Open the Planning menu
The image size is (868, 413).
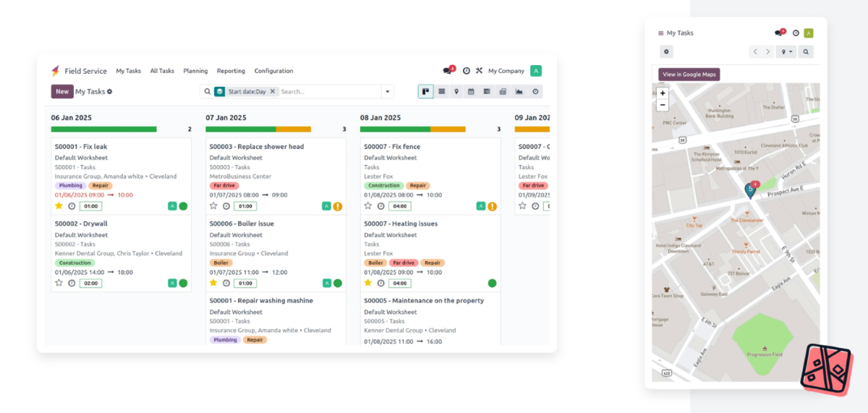[195, 71]
